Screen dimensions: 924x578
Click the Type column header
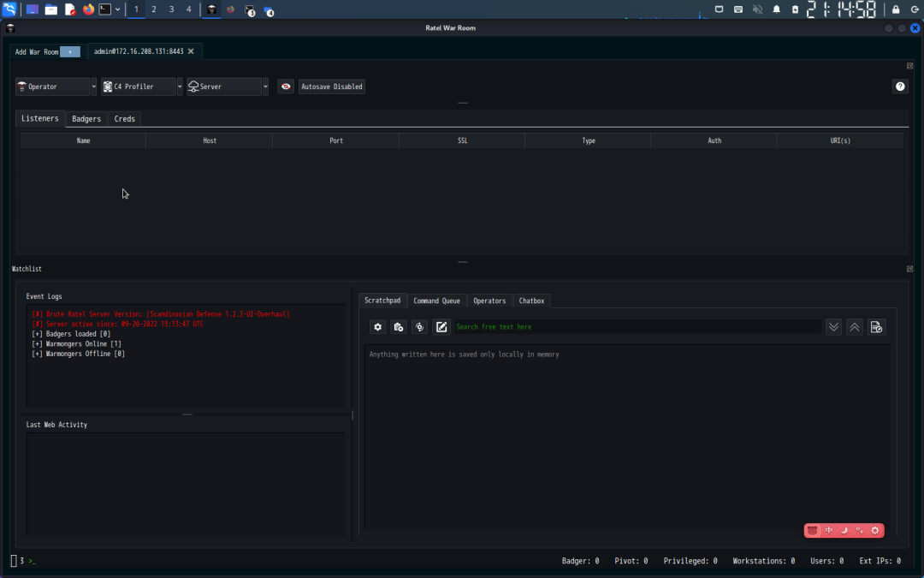(588, 140)
